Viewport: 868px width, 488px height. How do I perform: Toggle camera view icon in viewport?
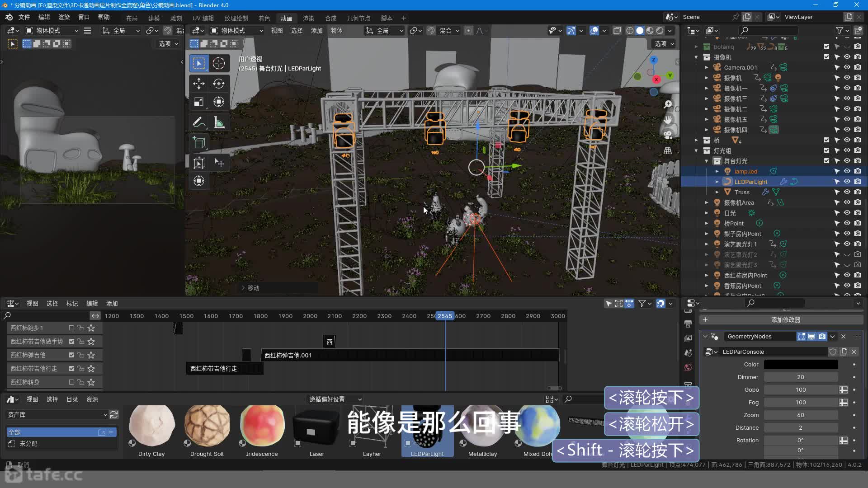coord(668,135)
